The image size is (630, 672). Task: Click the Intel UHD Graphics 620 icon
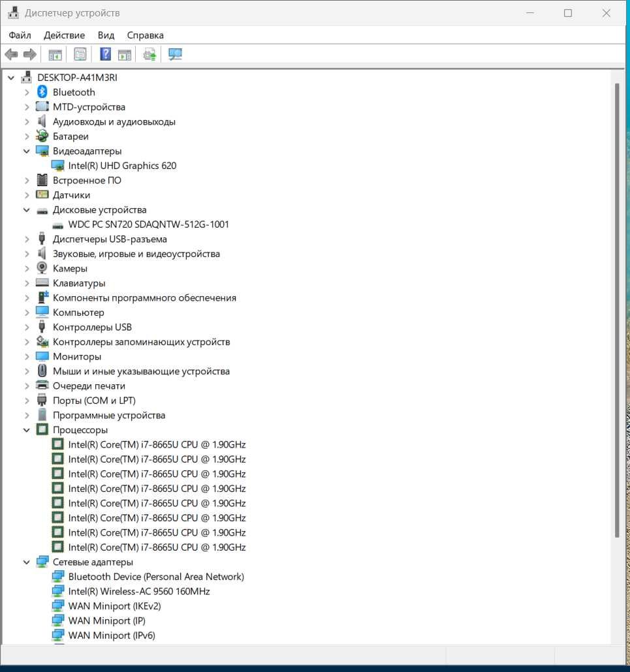coord(57,166)
